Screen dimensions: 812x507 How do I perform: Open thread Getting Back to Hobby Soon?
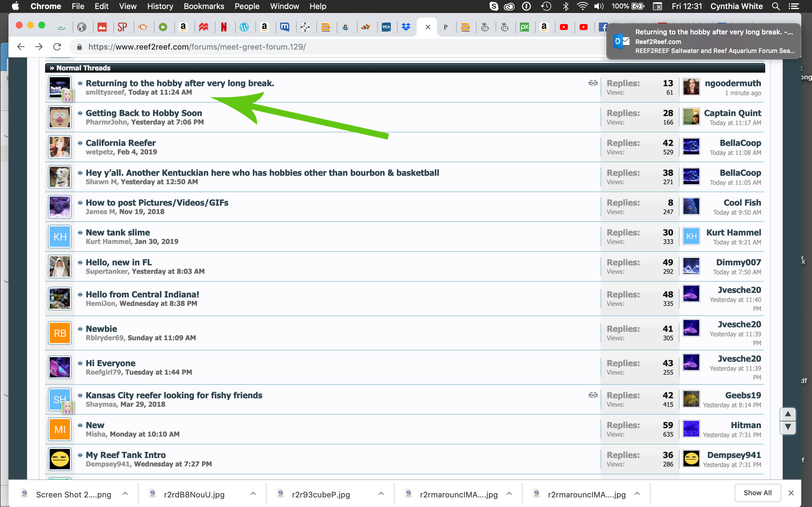[144, 113]
